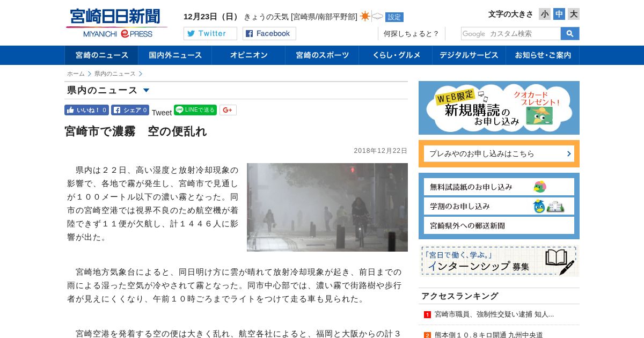Click the Google custom search field
644x338 pixels.
click(x=511, y=34)
